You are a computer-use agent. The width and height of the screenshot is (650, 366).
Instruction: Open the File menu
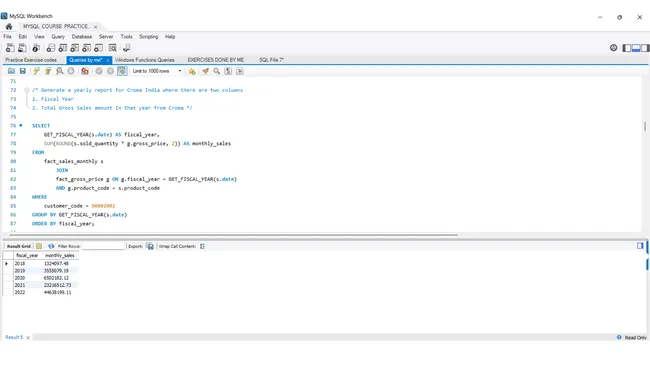[7, 37]
